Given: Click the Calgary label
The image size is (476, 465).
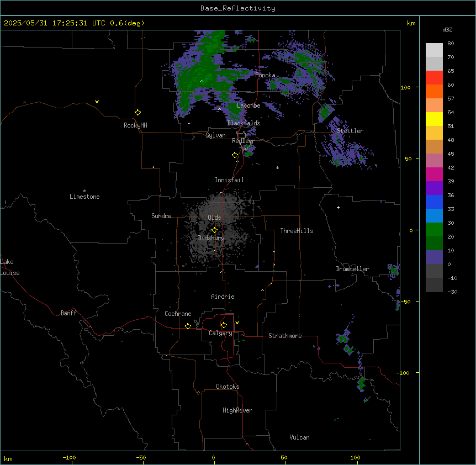Looking at the screenshot, I should [x=220, y=333].
